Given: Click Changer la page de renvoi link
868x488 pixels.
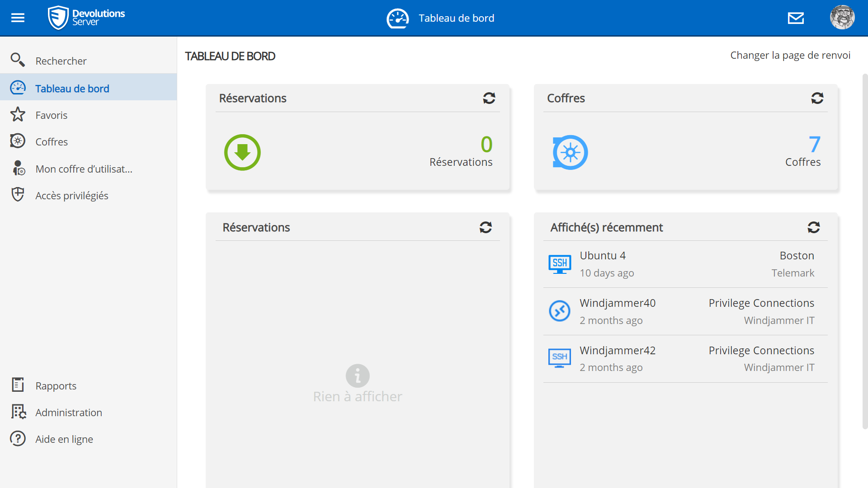Looking at the screenshot, I should tap(790, 55).
